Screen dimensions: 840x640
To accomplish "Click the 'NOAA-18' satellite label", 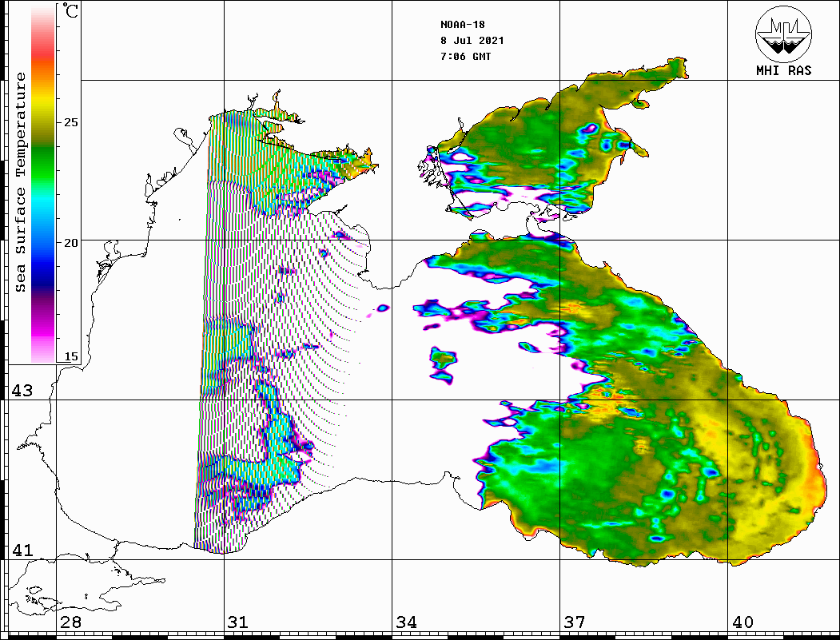I will tap(462, 25).
